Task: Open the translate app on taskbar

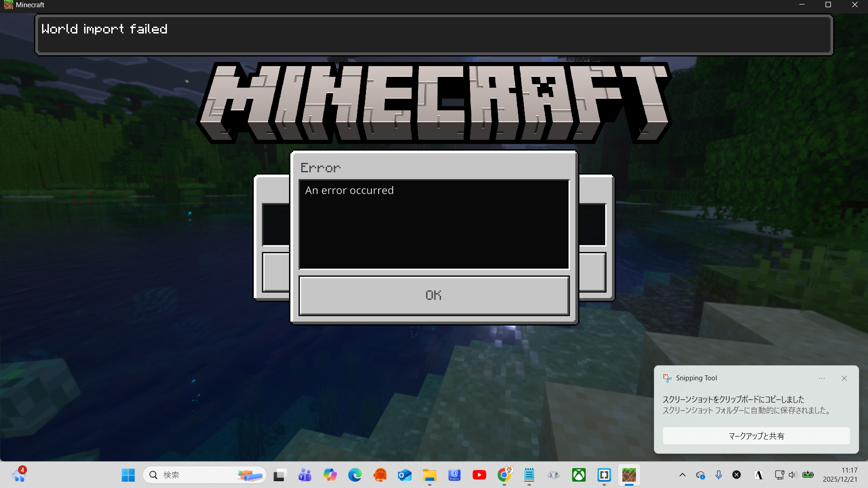Action: 554,475
